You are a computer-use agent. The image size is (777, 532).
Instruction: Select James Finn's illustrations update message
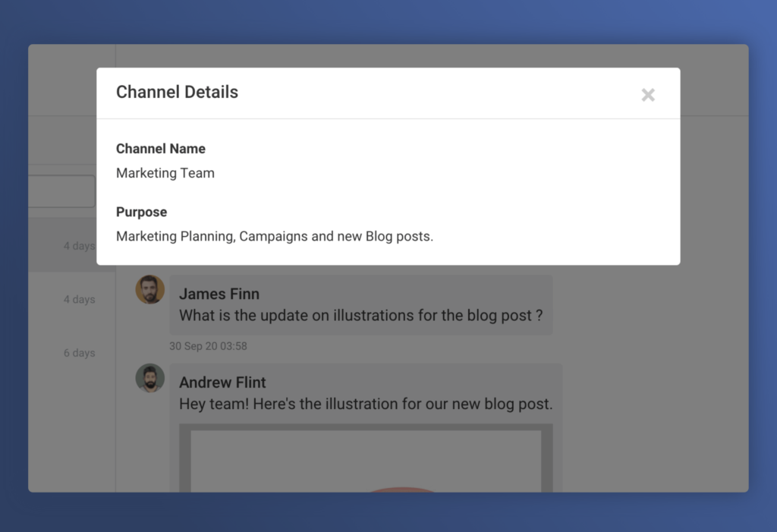(x=360, y=316)
